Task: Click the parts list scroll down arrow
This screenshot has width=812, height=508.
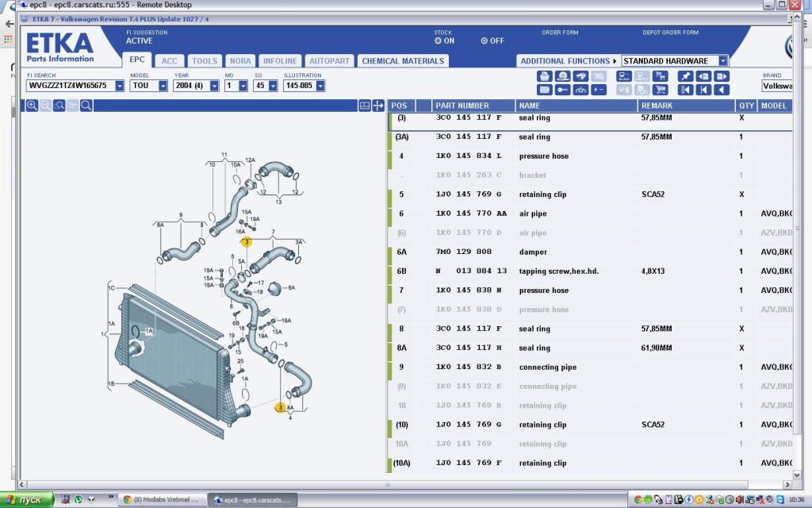Action: [x=797, y=475]
